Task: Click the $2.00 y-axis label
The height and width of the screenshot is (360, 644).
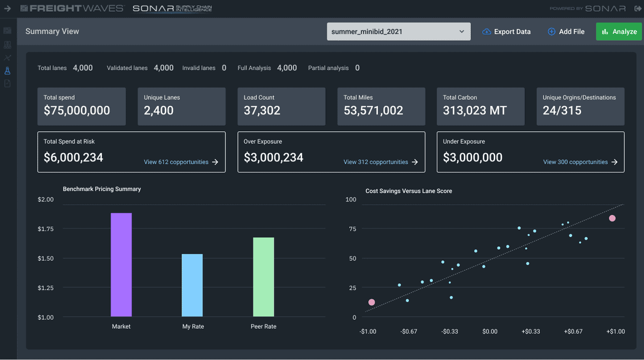Action: [46, 199]
